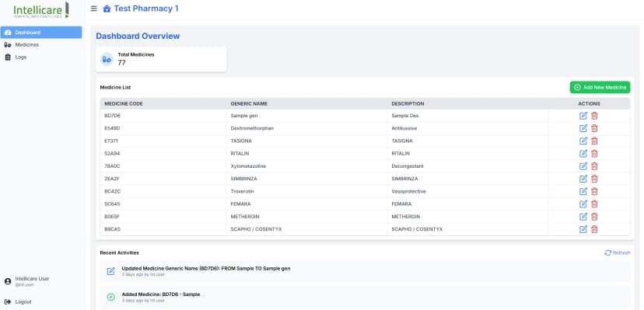Edit the RITALIN medicine row
Viewport: 644px width, 310px height.
[583, 153]
